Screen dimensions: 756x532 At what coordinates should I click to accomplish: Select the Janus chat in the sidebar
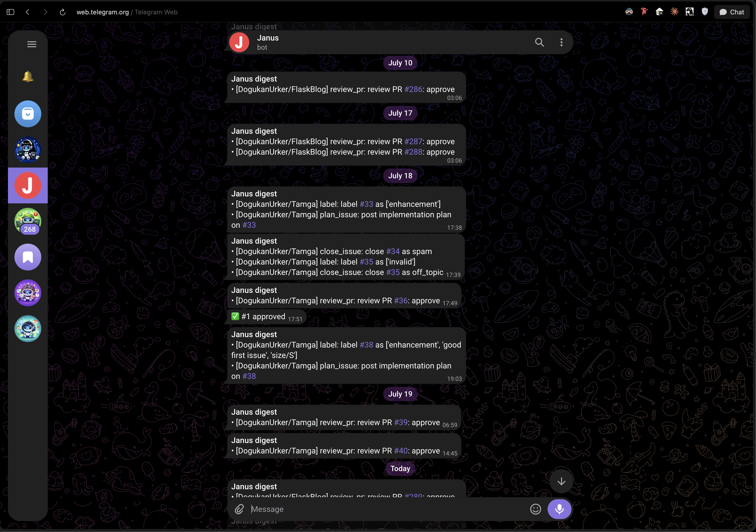[x=28, y=185]
